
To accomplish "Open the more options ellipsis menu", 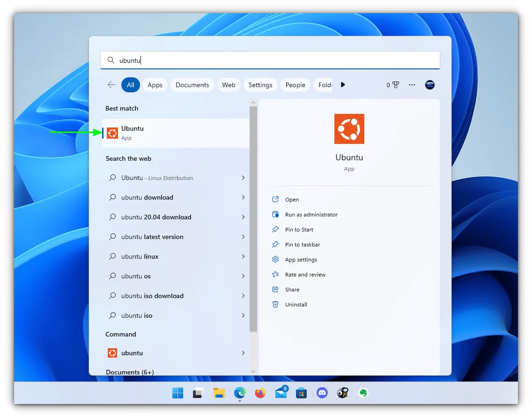I will coord(412,85).
